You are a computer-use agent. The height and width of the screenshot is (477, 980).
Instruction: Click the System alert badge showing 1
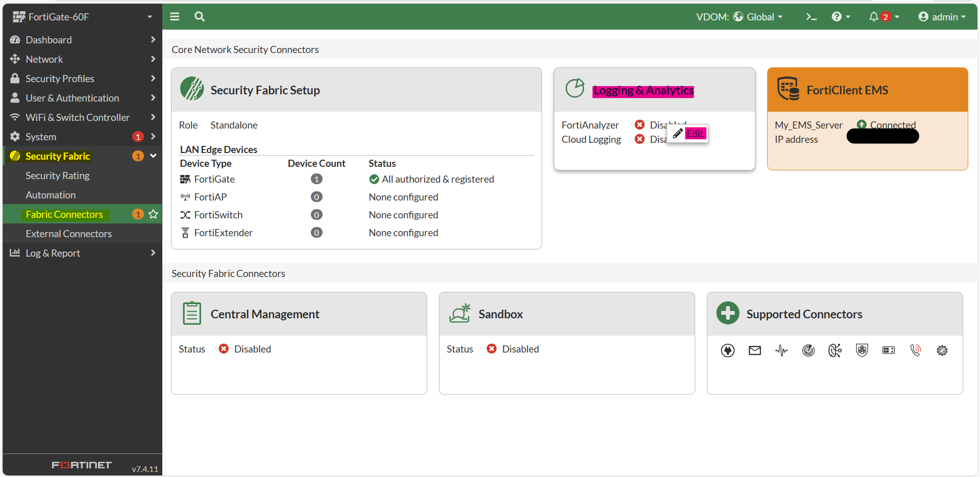point(138,137)
